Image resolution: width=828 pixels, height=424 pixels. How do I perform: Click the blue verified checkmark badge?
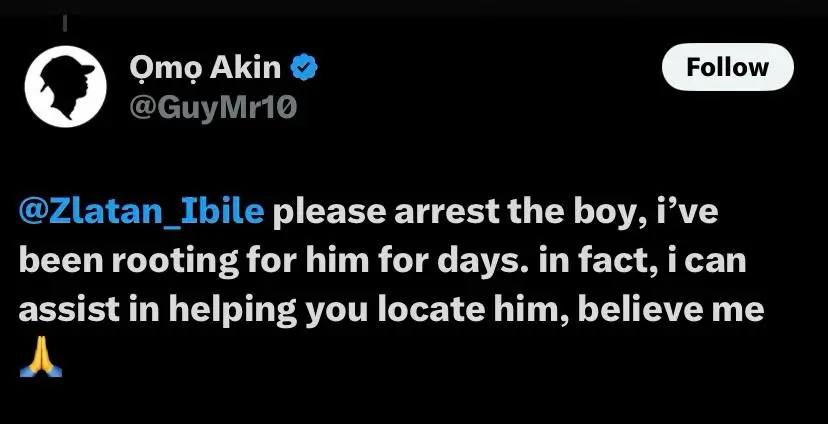[x=304, y=68]
